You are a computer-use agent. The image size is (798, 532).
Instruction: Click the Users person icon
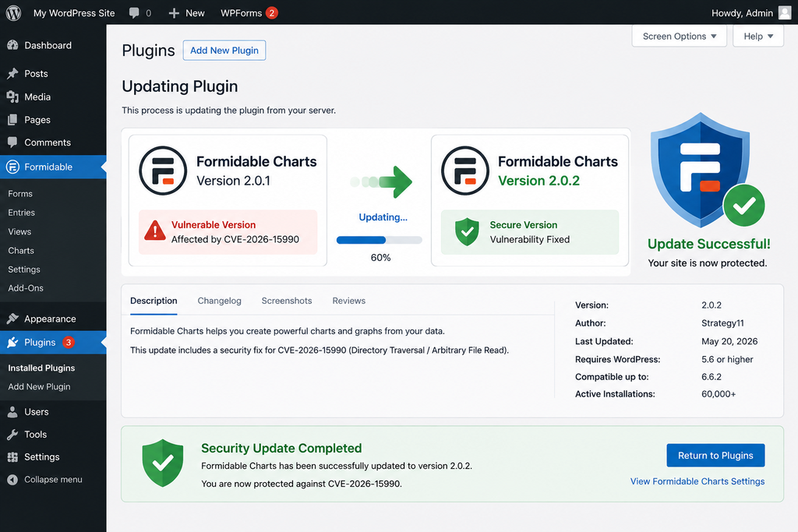pyautogui.click(x=12, y=412)
